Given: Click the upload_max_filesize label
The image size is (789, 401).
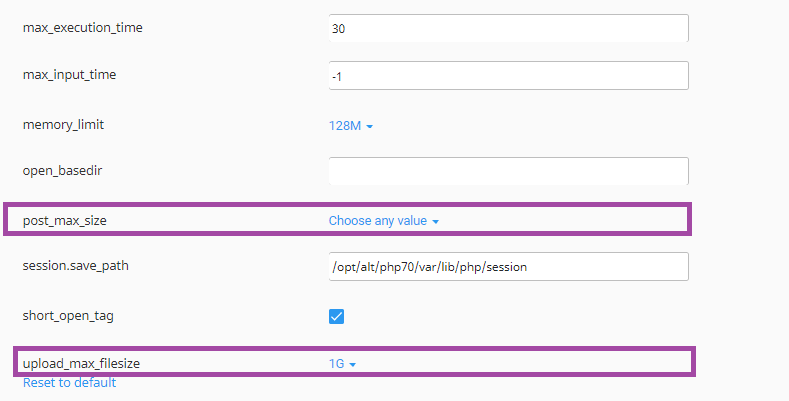Looking at the screenshot, I should tap(81, 364).
